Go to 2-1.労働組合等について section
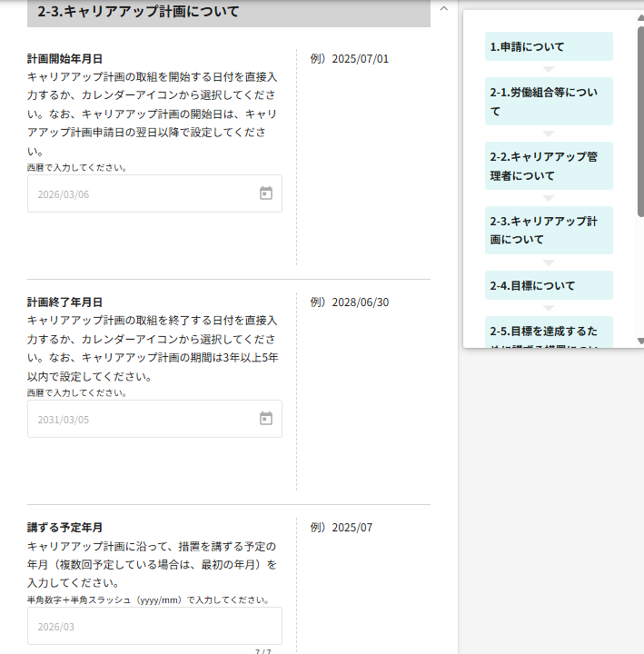Image resolution: width=644 pixels, height=654 pixels. coord(549,101)
